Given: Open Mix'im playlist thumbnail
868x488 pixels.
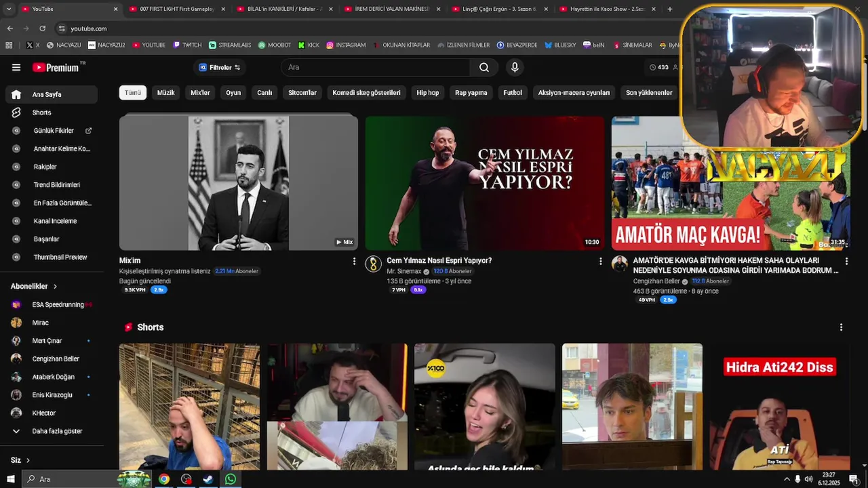Looking at the screenshot, I should click(239, 183).
